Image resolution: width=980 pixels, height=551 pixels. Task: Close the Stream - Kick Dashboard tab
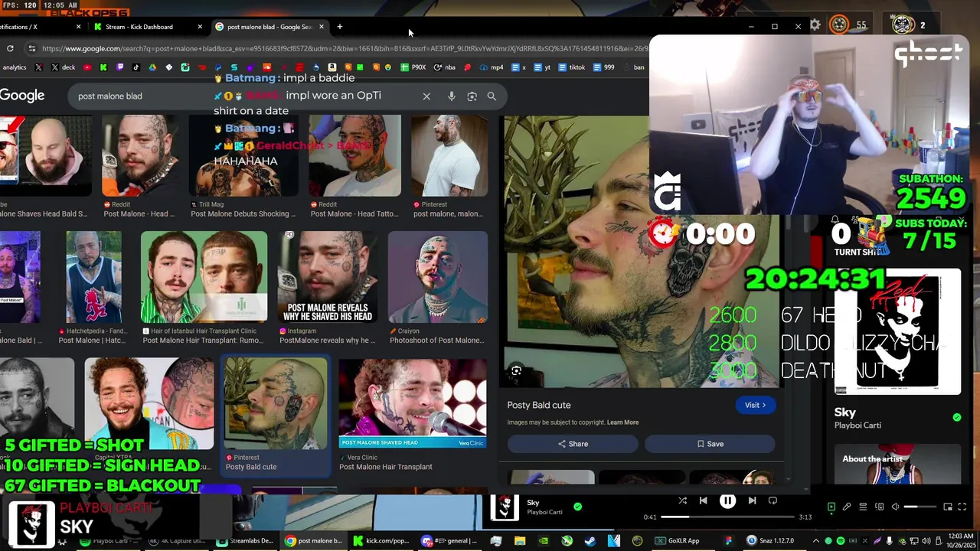[200, 27]
